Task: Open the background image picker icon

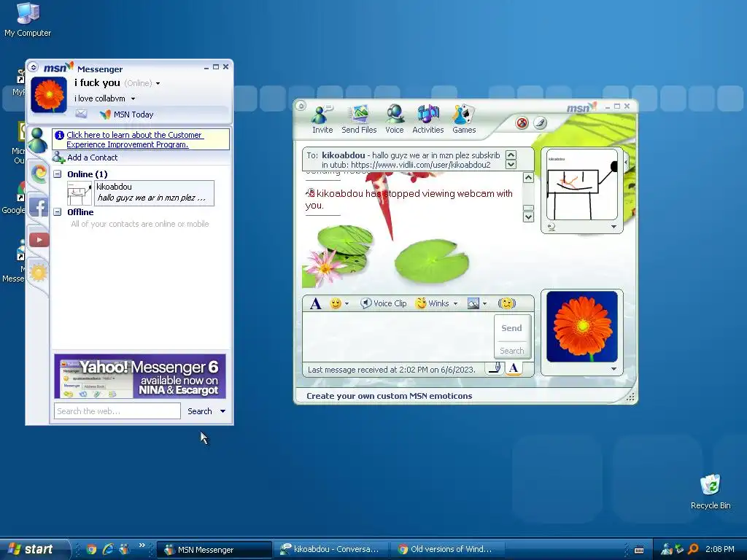Action: coord(473,303)
